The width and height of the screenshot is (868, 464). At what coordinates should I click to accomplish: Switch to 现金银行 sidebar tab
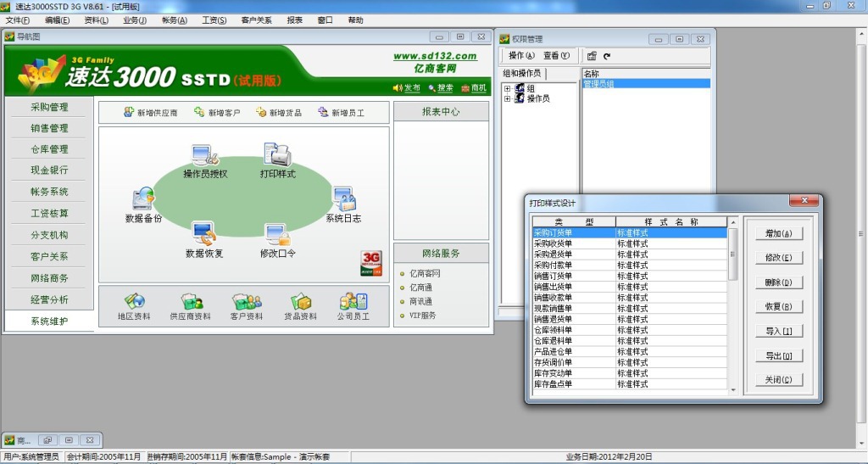(x=49, y=170)
